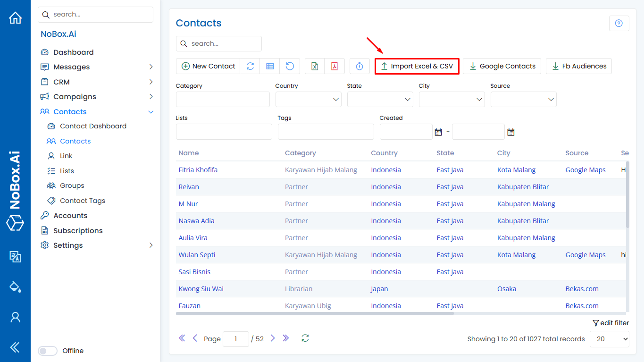This screenshot has width=644, height=362.
Task: Click the translate language icon
Action: [15, 256]
